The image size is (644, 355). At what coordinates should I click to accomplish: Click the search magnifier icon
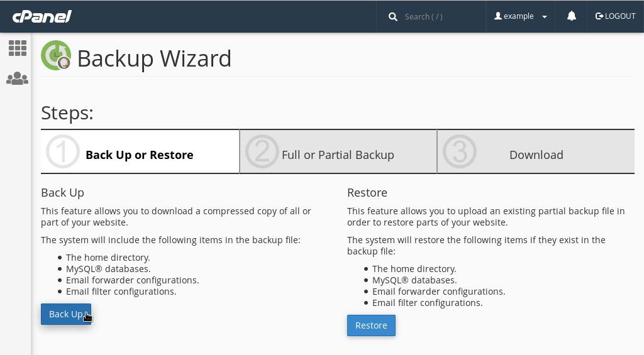pos(393,17)
